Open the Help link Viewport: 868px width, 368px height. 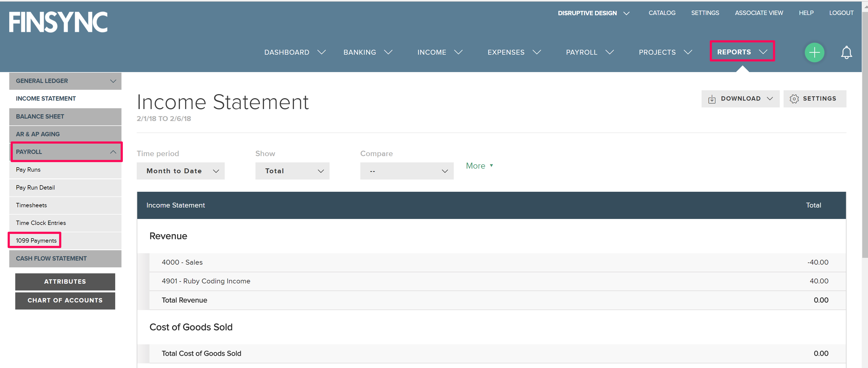tap(806, 13)
